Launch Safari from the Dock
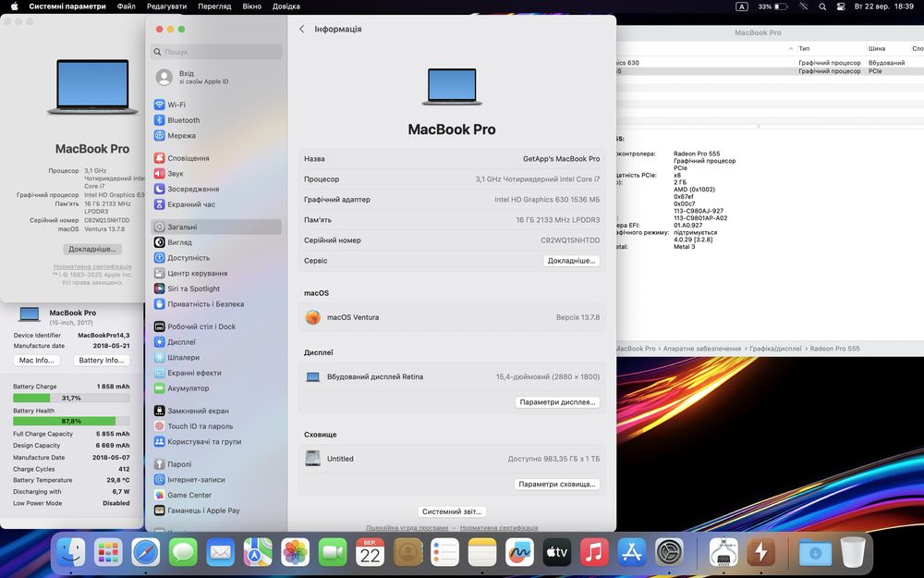924x578 pixels. [x=146, y=553]
